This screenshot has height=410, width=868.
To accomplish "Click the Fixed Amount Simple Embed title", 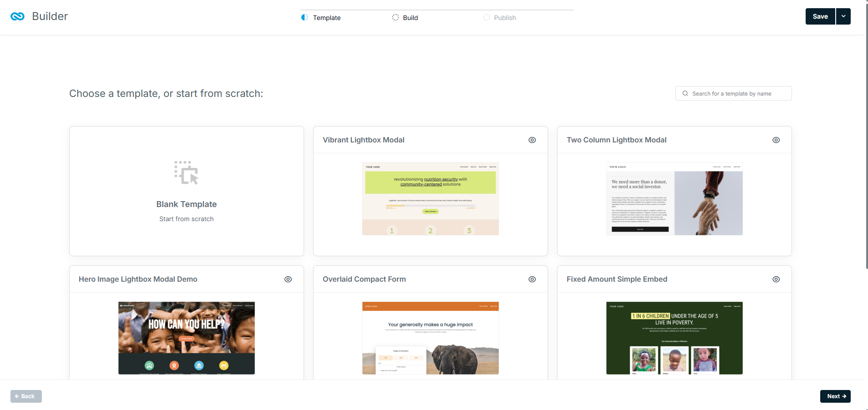I will (617, 279).
